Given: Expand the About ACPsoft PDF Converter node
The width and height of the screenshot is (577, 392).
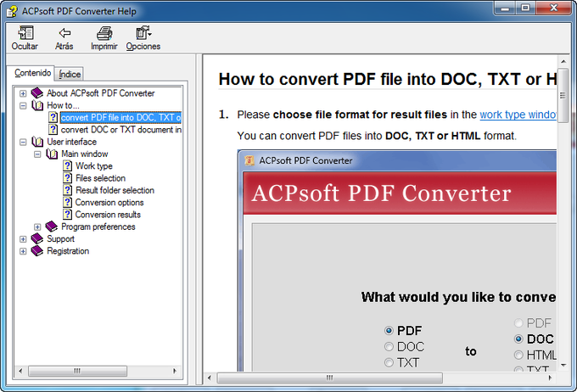Looking at the screenshot, I should (23, 93).
